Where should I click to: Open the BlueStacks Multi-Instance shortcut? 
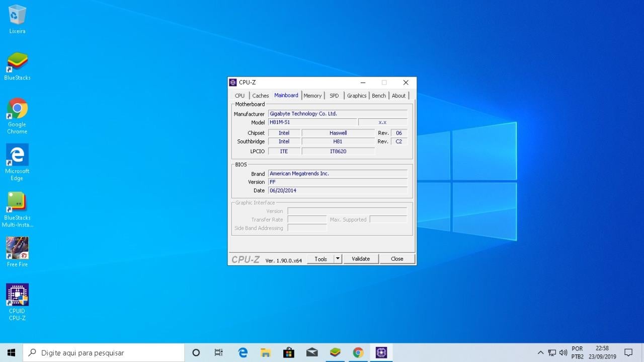17,209
